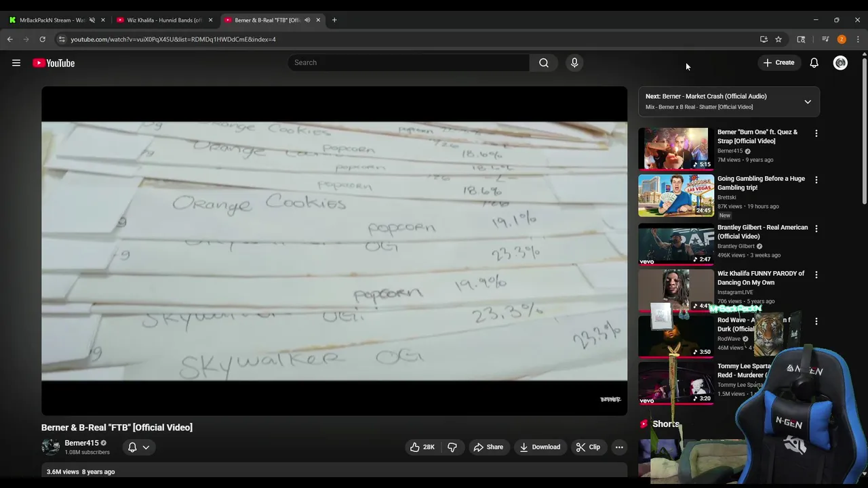Image resolution: width=868 pixels, height=488 pixels.
Task: Focus the YouTube search box
Action: pyautogui.click(x=408, y=62)
